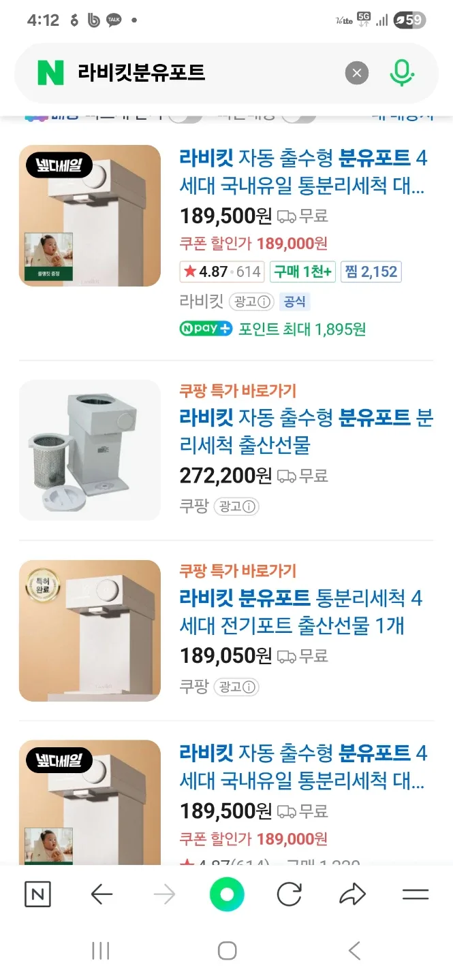Tap the 찜 2,152 wishlist badge
The width and height of the screenshot is (453, 980).
click(x=371, y=272)
